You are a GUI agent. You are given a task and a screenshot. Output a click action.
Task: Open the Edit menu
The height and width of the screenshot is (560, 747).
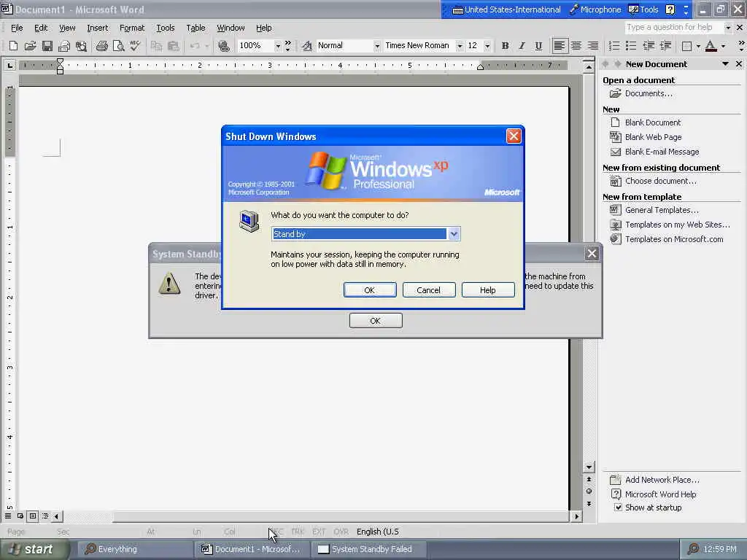pos(41,28)
